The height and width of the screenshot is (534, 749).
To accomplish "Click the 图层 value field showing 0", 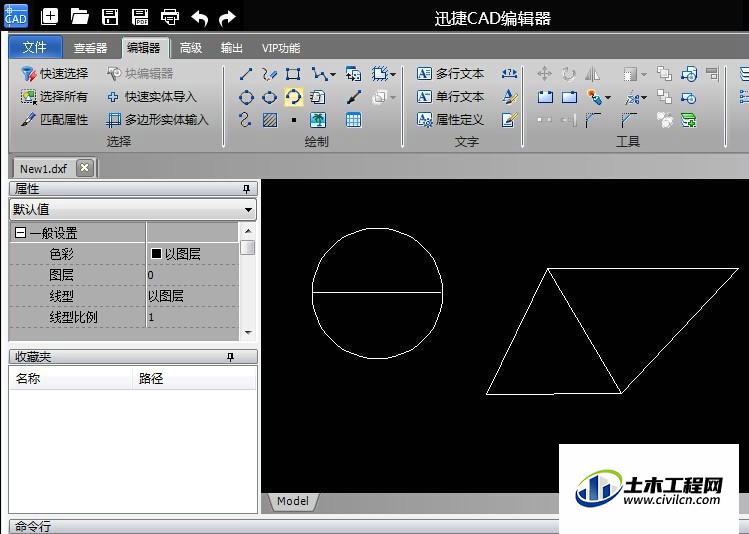I will [192, 275].
